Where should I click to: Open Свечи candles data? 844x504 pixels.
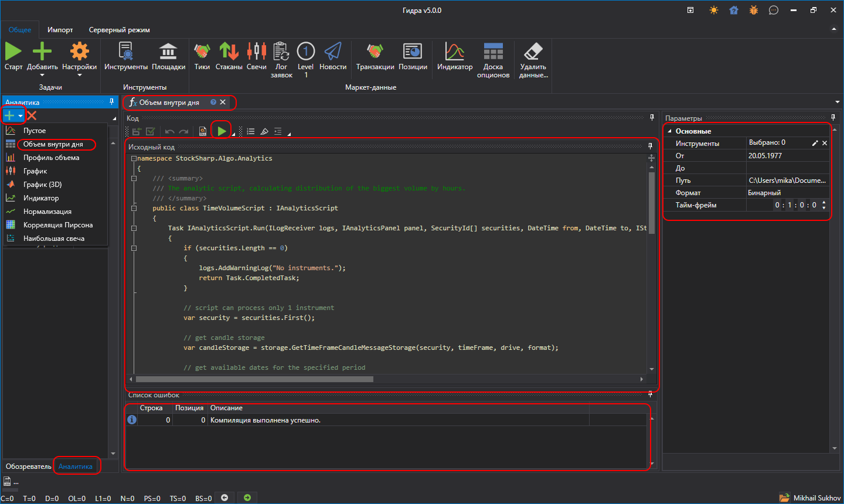(x=256, y=56)
